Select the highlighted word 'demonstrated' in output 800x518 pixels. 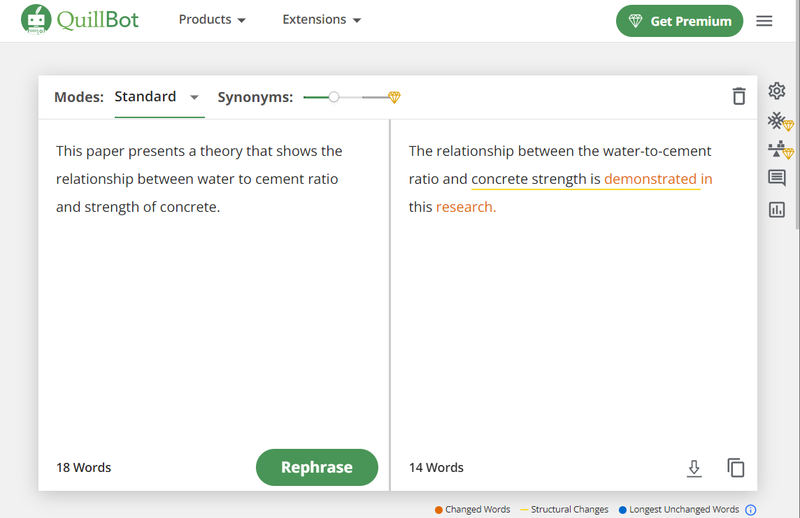click(650, 179)
